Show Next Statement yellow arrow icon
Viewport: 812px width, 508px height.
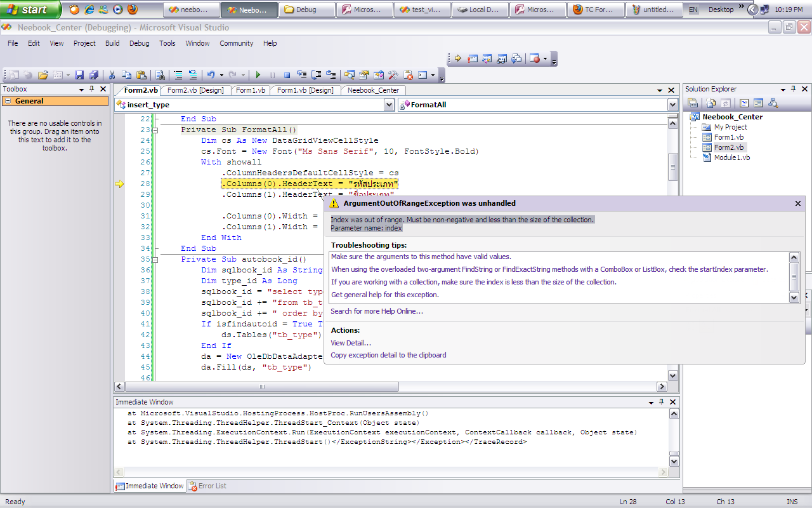tap(457, 58)
